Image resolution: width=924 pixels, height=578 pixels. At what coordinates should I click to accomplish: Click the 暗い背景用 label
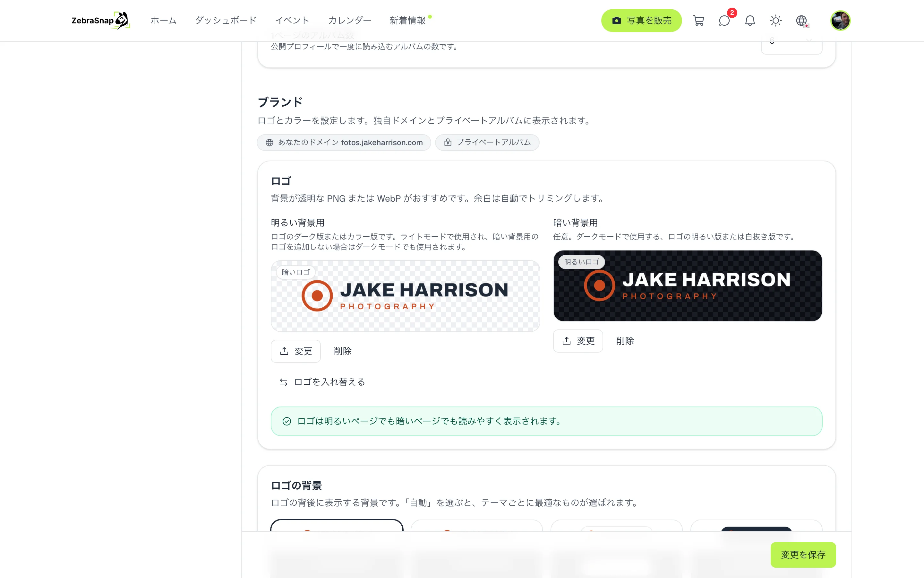point(575,223)
